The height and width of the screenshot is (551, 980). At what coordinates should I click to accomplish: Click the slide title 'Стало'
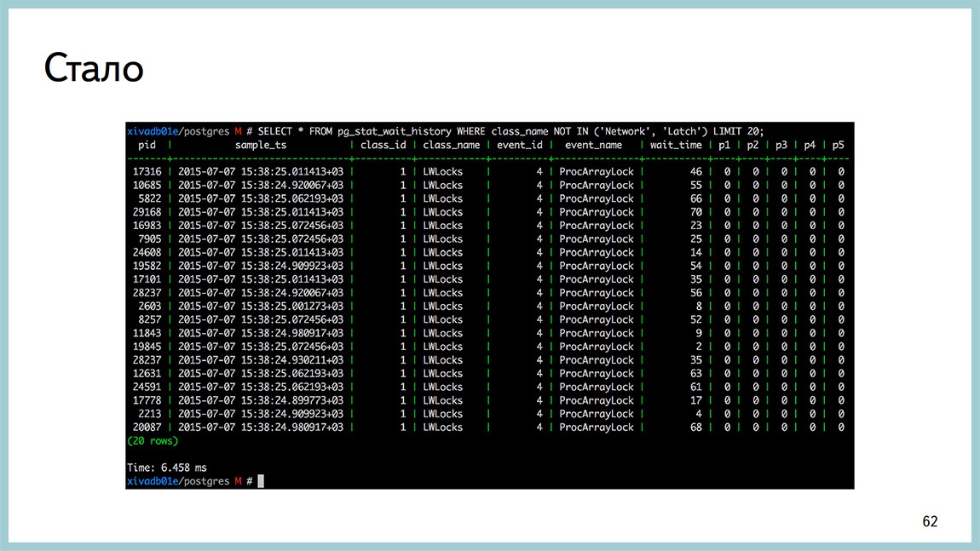coord(94,68)
